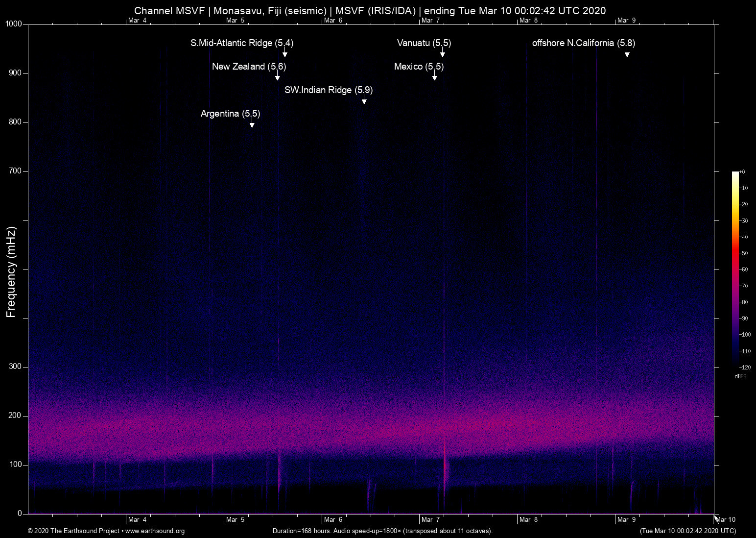Select the 700 frequency axis value
This screenshot has height=538, width=756.
tap(16, 171)
